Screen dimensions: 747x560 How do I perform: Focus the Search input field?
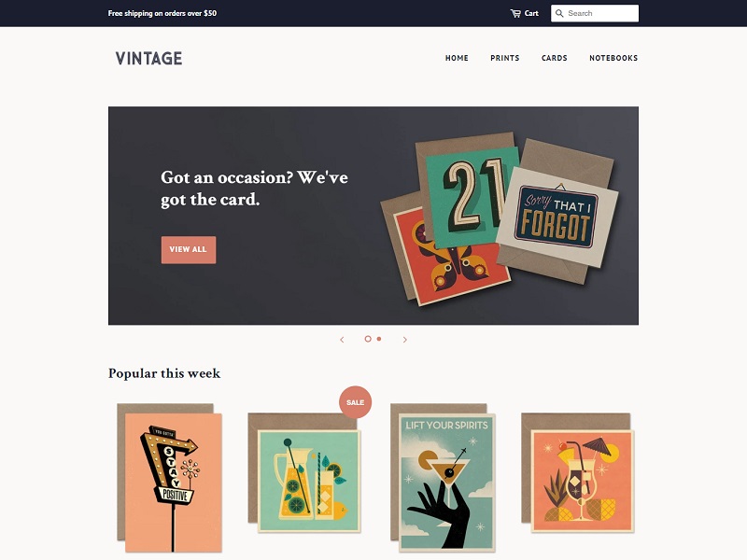click(595, 13)
